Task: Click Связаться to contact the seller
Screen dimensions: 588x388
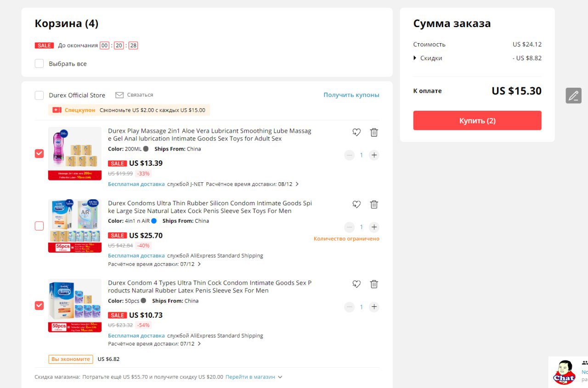Action: pos(140,95)
